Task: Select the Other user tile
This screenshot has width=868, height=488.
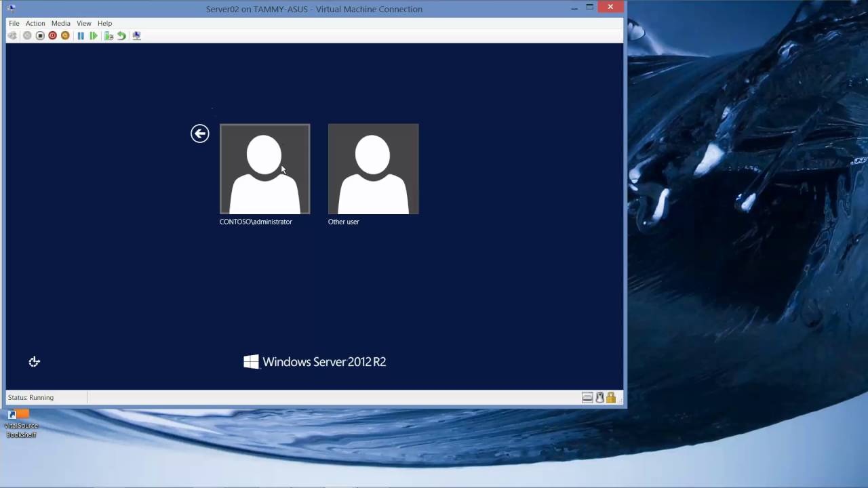Action: [x=374, y=169]
